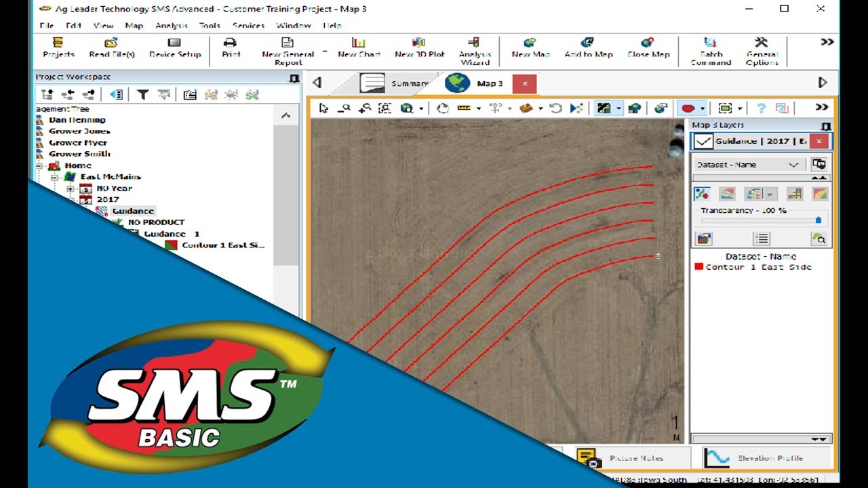Open General Options from the toolbar
This screenshot has width=868, height=488.
coord(762,52)
